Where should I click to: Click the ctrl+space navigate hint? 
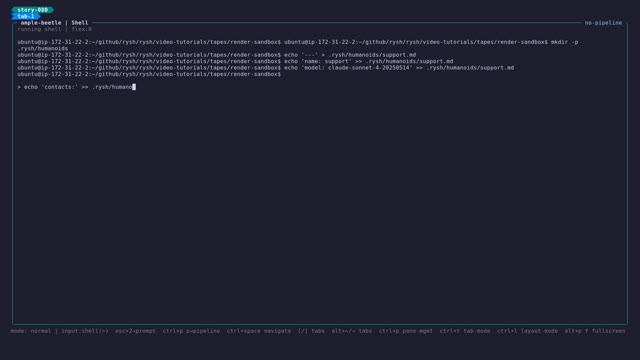259,331
